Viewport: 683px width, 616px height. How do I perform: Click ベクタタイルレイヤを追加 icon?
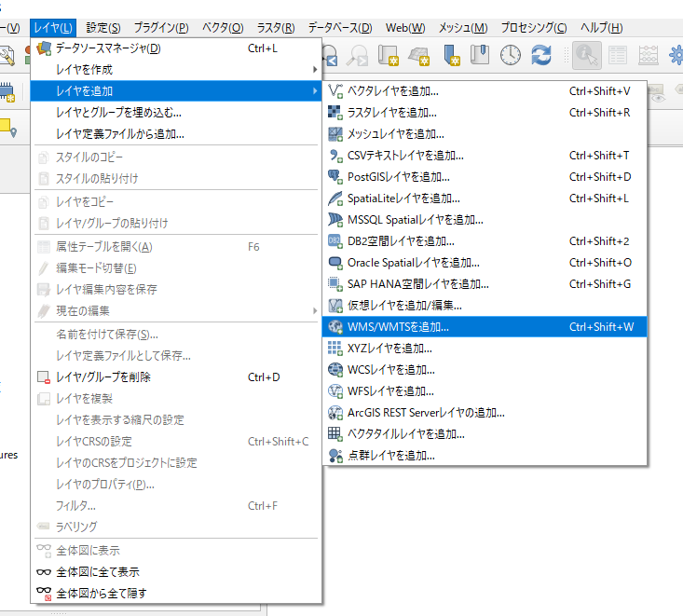tap(335, 434)
